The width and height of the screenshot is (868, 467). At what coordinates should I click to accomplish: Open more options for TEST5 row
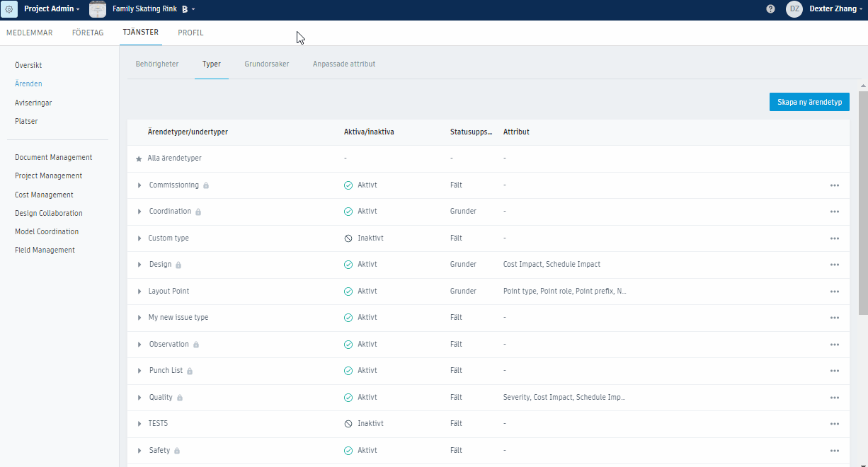coord(835,424)
